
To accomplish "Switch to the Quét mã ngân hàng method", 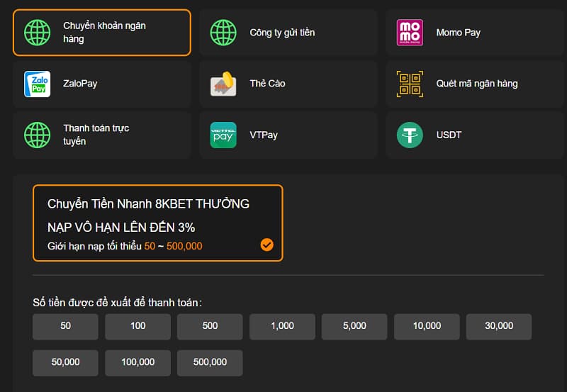I will coord(476,84).
